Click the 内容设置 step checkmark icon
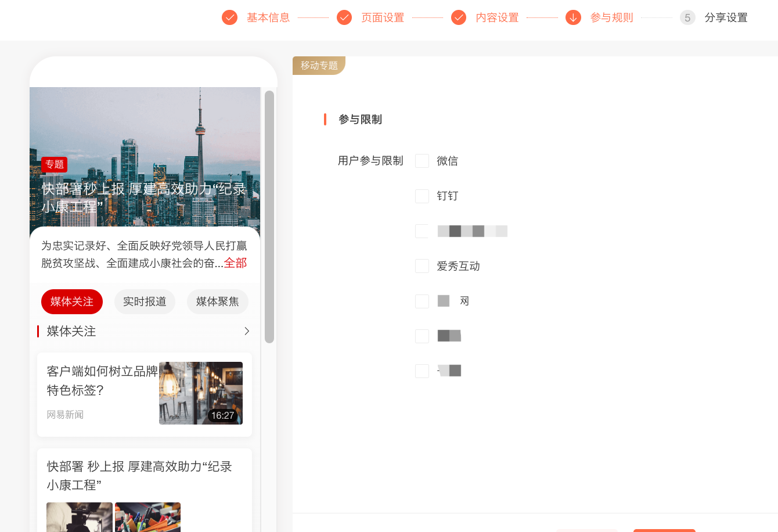The width and height of the screenshot is (778, 532). (x=459, y=17)
